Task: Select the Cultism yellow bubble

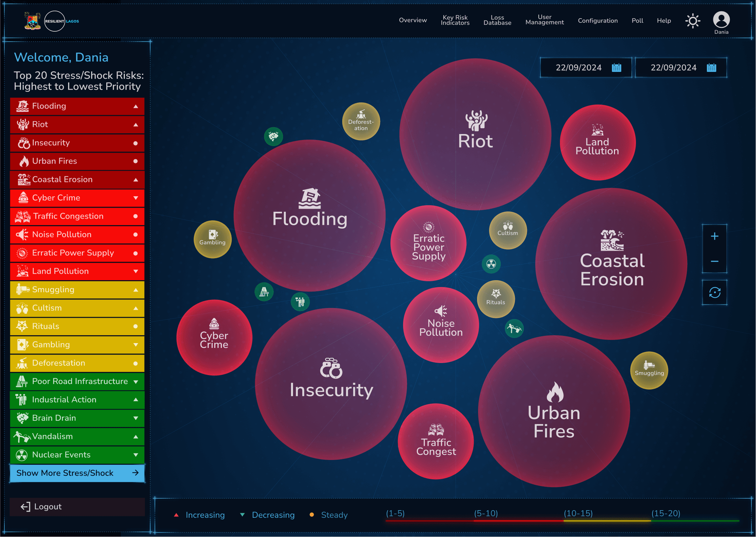Action: [508, 230]
